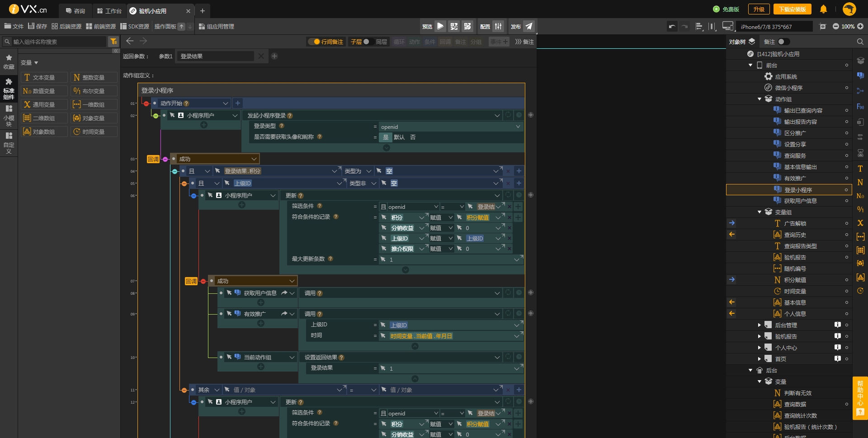Click the 保存 menu item

click(x=38, y=26)
